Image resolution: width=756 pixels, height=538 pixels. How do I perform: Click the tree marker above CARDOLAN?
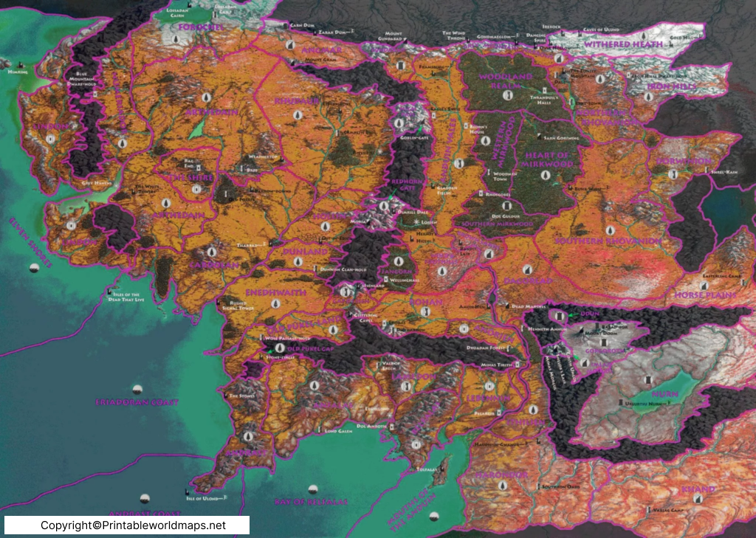211,252
